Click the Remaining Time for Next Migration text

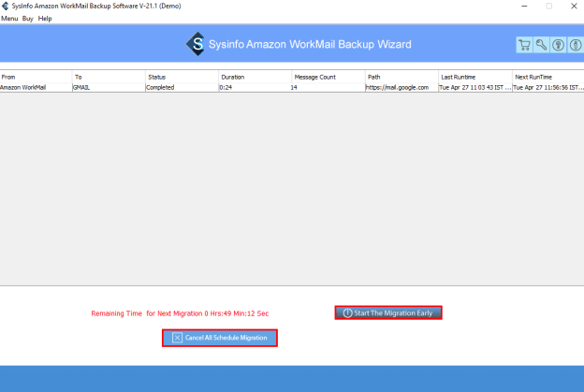pos(180,313)
